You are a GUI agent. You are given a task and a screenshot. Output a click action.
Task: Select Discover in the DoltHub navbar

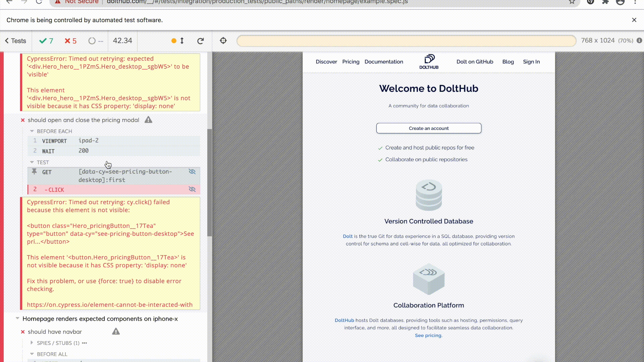point(326,62)
